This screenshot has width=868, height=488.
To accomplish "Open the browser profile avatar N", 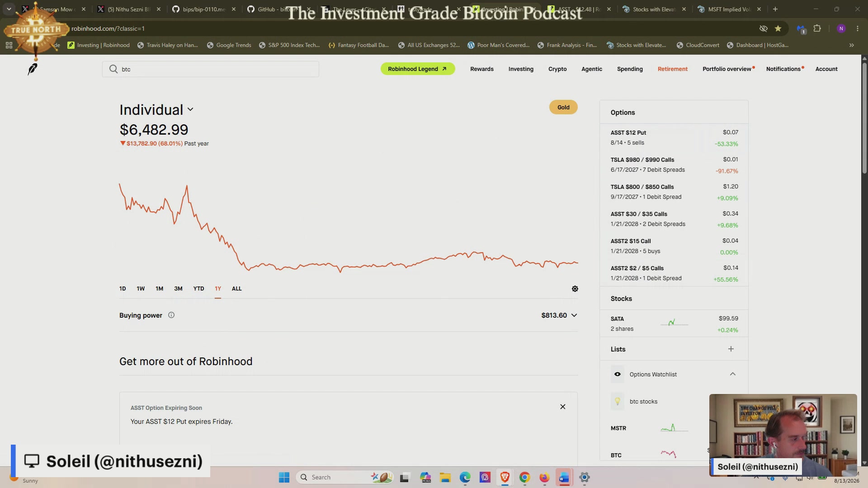I will [841, 28].
